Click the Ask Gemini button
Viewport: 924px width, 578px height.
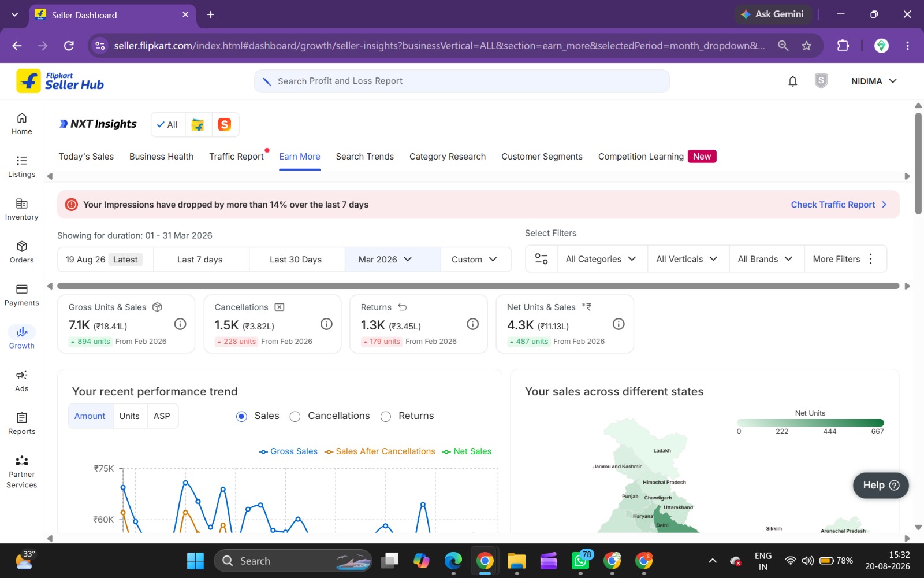click(773, 14)
